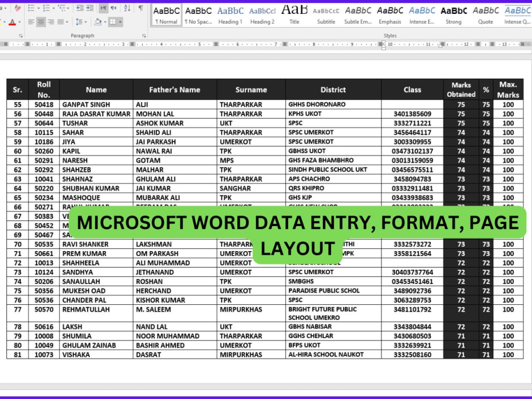Decrease paragraph indent
The height and width of the screenshot is (399, 532).
tap(81, 7)
